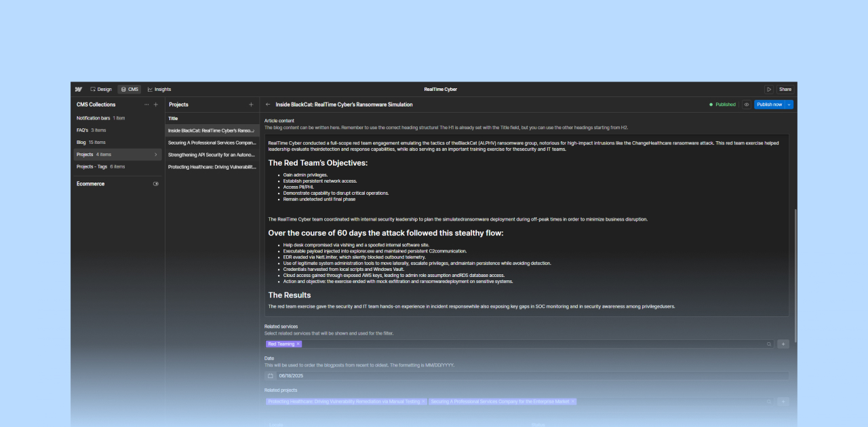Click the eye preview icon
868x427 pixels.
[x=746, y=105]
